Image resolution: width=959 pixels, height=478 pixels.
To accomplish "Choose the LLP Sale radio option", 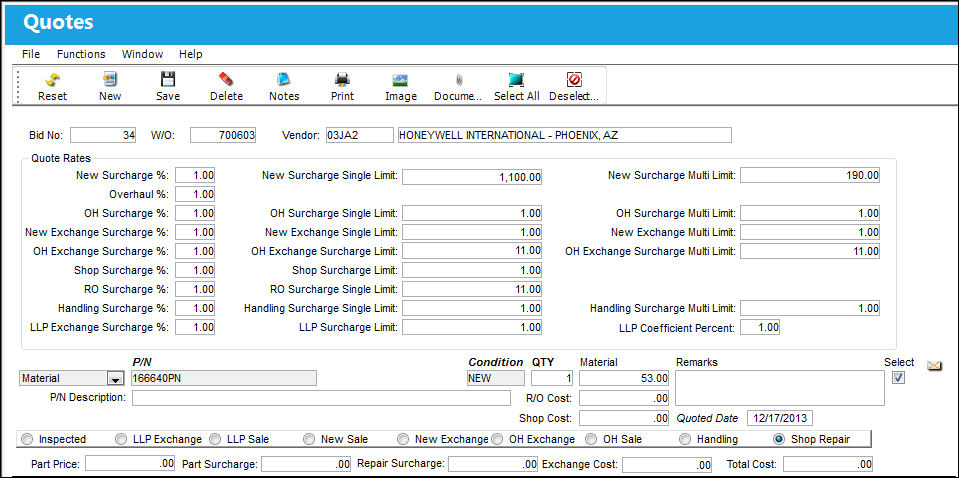I will [x=215, y=439].
